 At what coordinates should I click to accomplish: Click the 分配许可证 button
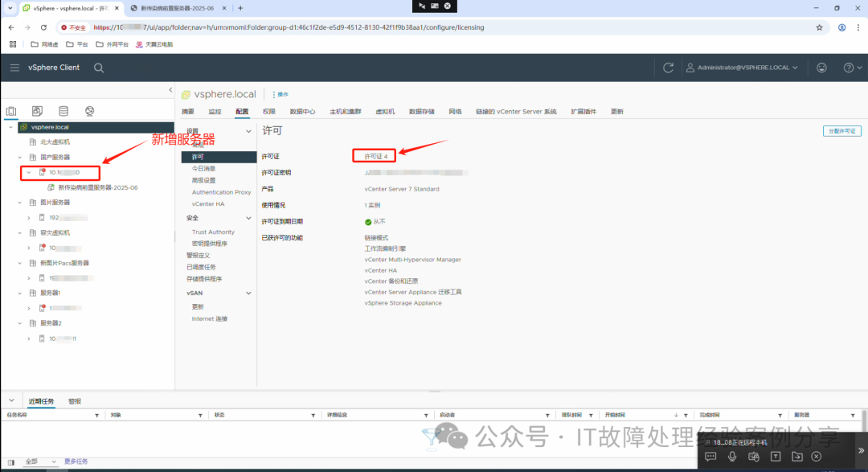tap(842, 131)
